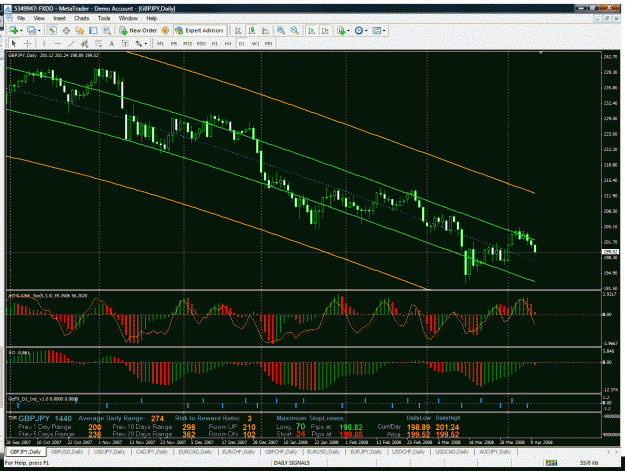Toggle the Terminal window icon
Screen dimensions: 625x471
point(93,31)
